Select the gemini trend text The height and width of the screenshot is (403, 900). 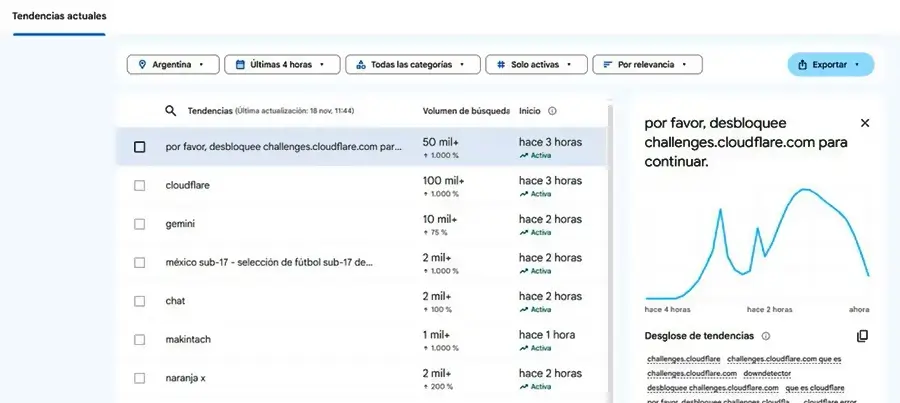tap(180, 224)
